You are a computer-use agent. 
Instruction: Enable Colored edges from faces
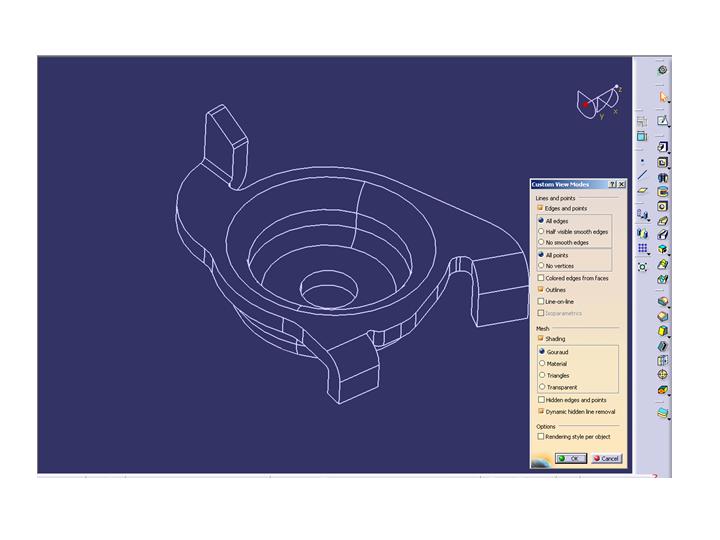click(541, 278)
